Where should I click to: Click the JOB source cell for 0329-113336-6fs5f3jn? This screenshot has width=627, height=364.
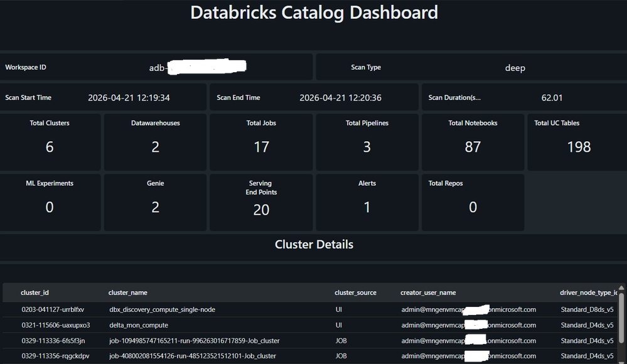[x=341, y=341]
